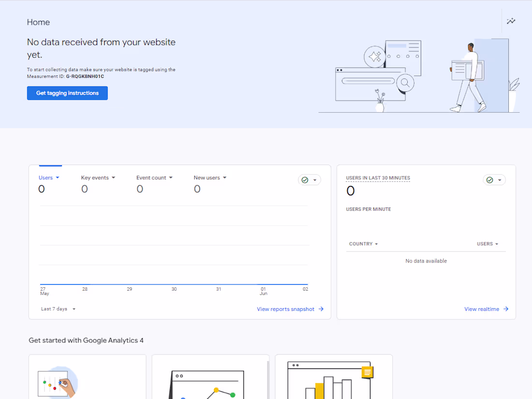Click the 27 May date label on chart axis
The height and width of the screenshot is (399, 532).
pos(44,291)
